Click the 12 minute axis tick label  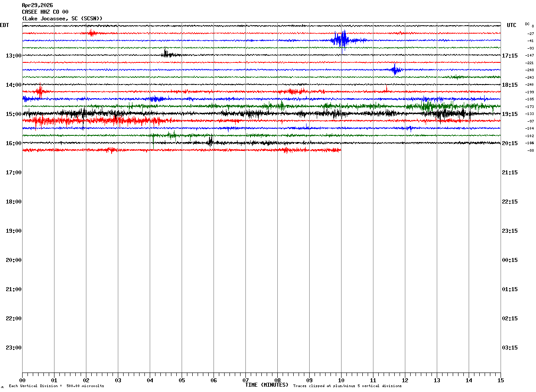[x=405, y=380]
